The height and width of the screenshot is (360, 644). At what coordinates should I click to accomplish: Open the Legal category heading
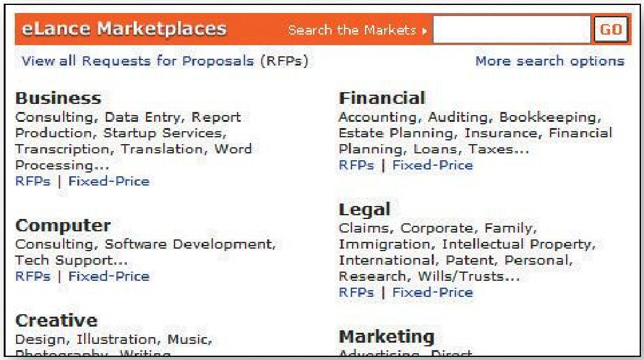pos(364,210)
